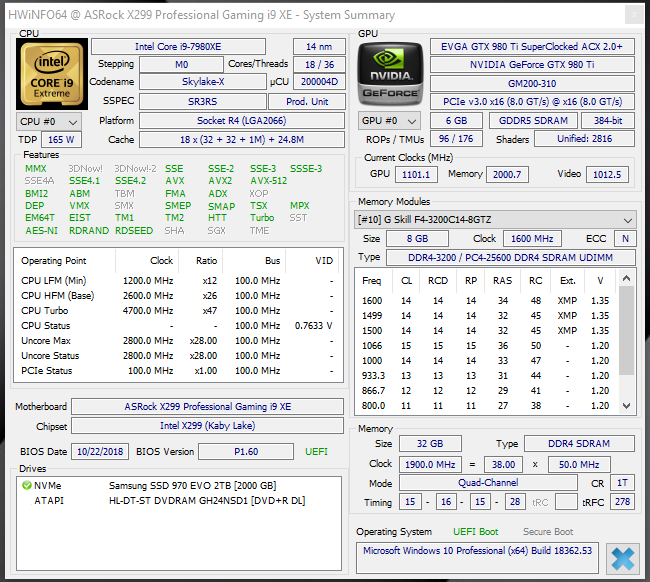Click the 384-bit bus width field
The height and width of the screenshot is (582, 650).
pos(608,121)
